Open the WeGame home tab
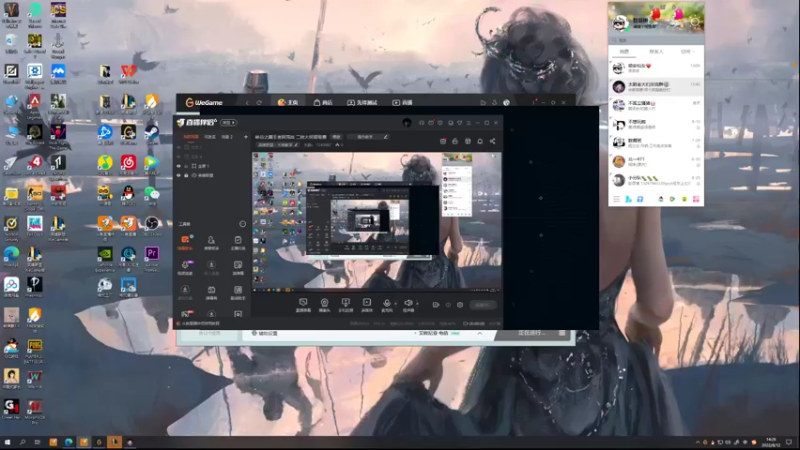 288,103
